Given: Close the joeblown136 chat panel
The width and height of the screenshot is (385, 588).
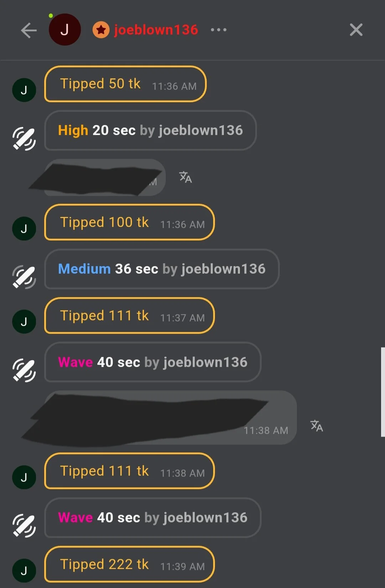Looking at the screenshot, I should click(356, 30).
